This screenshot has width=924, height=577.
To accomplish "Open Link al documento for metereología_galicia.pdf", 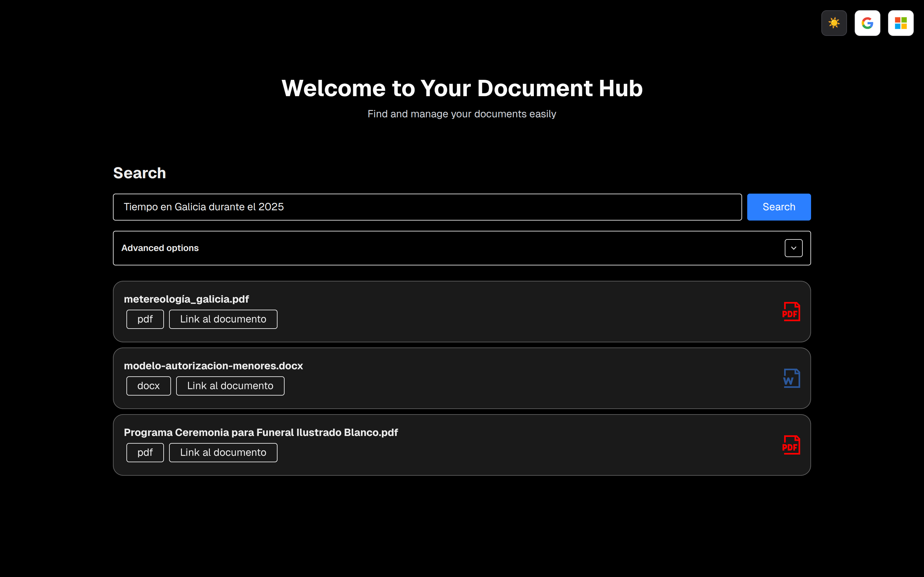I will (x=223, y=319).
